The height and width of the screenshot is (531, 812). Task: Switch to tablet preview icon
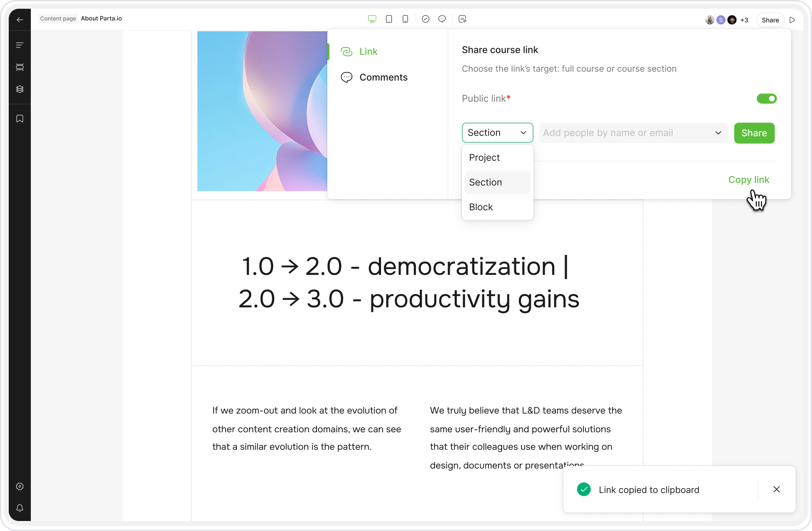pyautogui.click(x=389, y=19)
